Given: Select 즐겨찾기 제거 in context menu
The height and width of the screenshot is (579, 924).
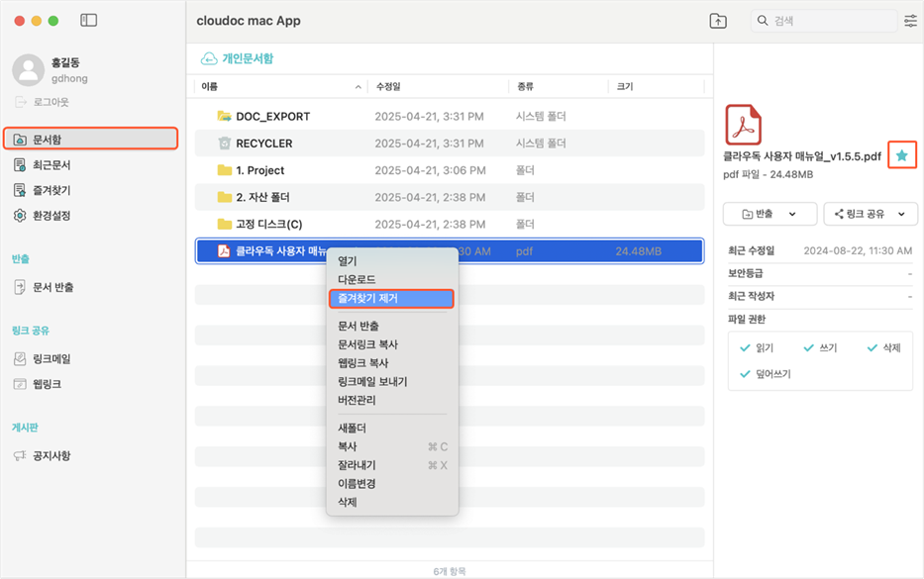Looking at the screenshot, I should pyautogui.click(x=390, y=298).
